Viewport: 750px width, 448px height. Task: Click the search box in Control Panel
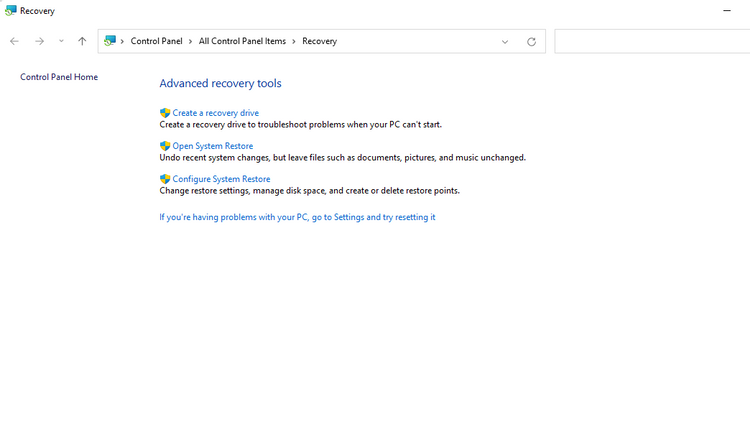click(x=652, y=41)
